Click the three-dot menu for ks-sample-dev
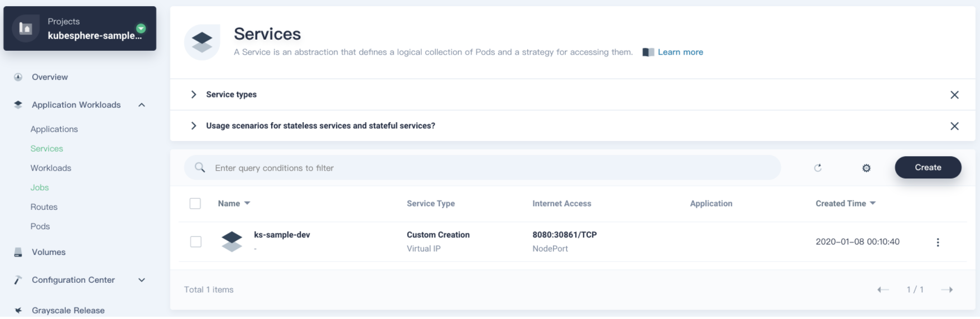 pos(938,242)
